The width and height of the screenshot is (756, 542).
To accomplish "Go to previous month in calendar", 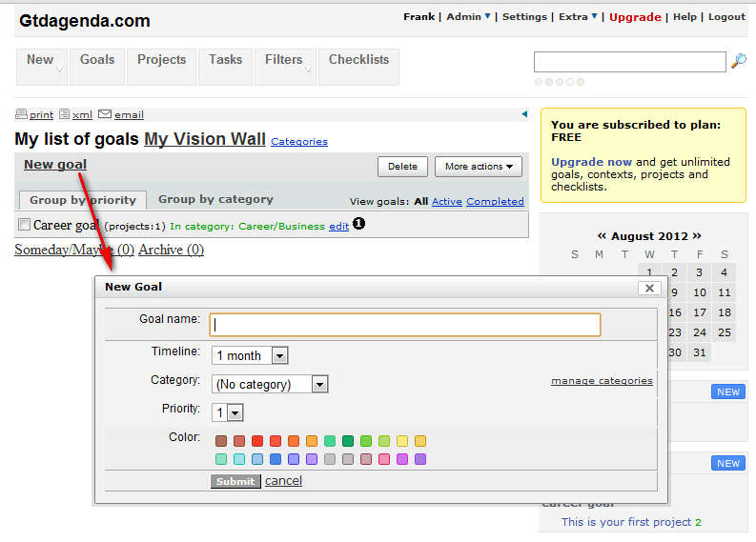I will [x=602, y=235].
